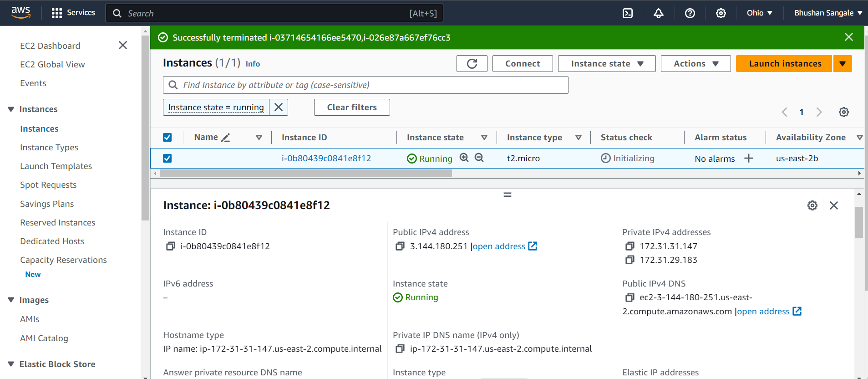Viewport: 868px width, 379px height.
Task: Open AMIs page
Action: click(x=30, y=319)
